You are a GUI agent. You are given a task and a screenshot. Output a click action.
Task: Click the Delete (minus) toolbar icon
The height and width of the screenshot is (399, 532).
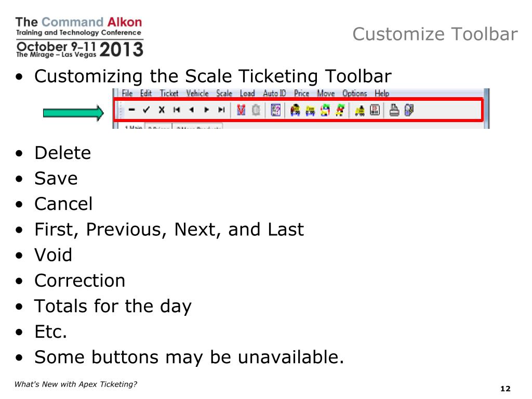[x=131, y=110]
